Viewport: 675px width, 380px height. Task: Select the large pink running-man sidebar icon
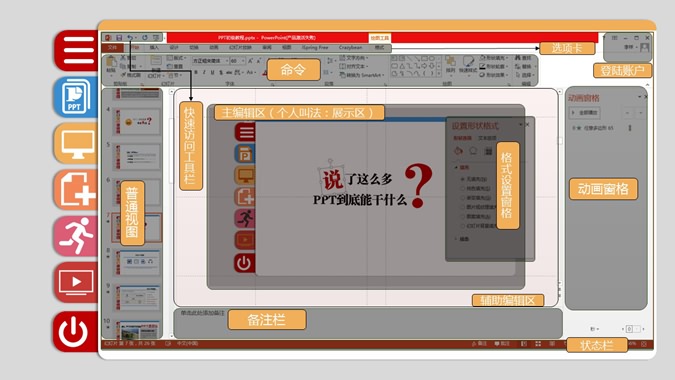(76, 236)
